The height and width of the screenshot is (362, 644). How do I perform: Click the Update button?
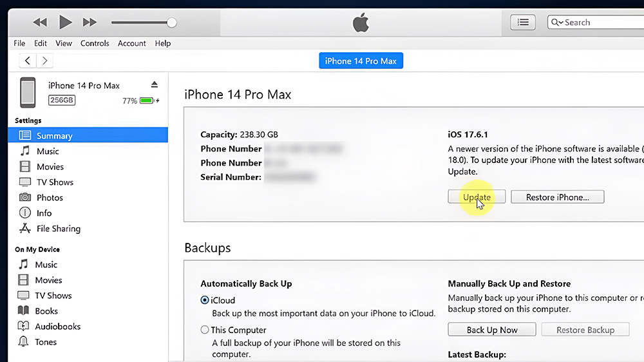(477, 197)
